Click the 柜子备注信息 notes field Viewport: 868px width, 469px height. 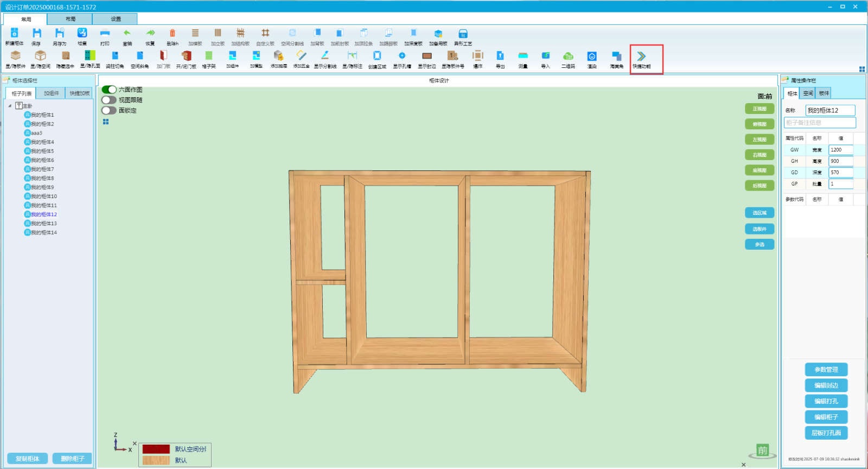coord(820,123)
